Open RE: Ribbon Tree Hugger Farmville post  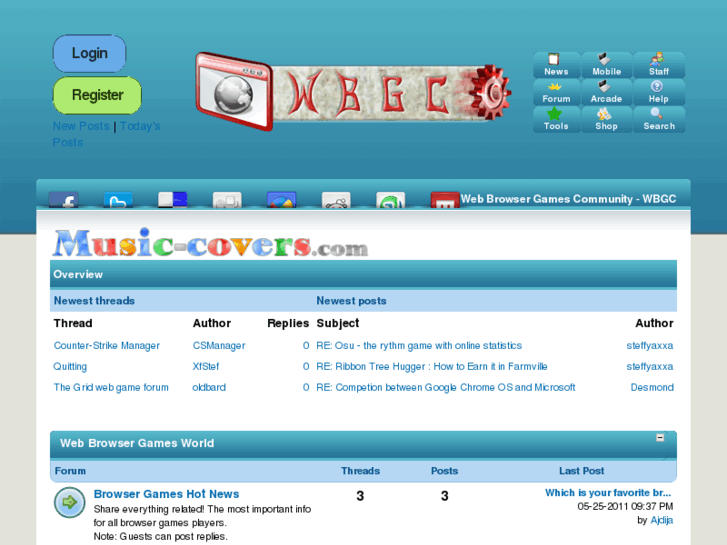tap(432, 366)
